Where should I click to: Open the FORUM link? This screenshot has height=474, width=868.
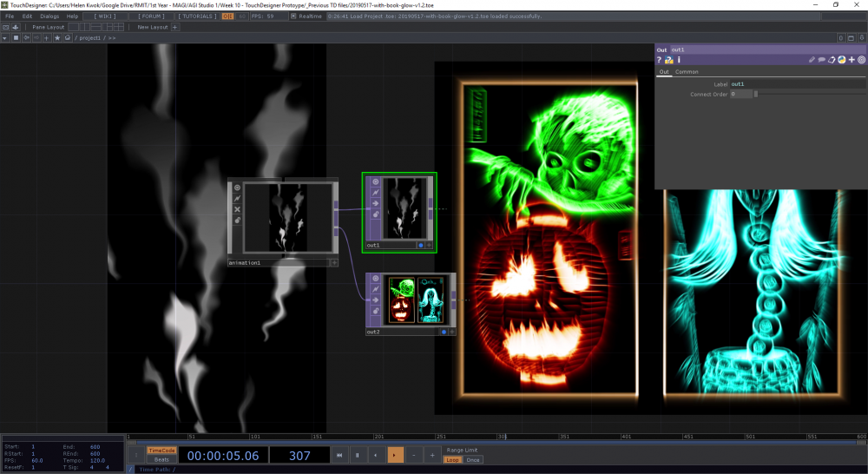click(x=151, y=16)
